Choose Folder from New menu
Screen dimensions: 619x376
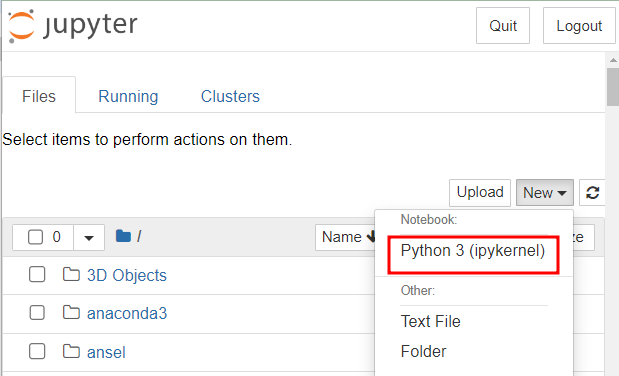423,351
